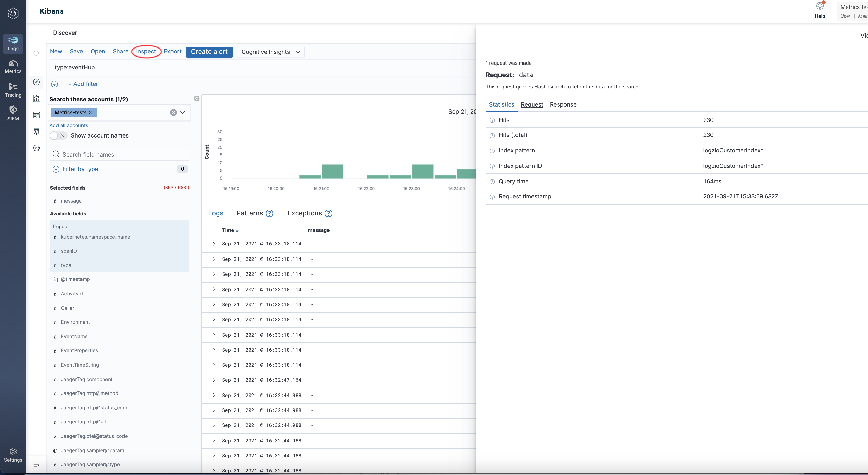
Task: Click the Create alert button
Action: coord(209,52)
